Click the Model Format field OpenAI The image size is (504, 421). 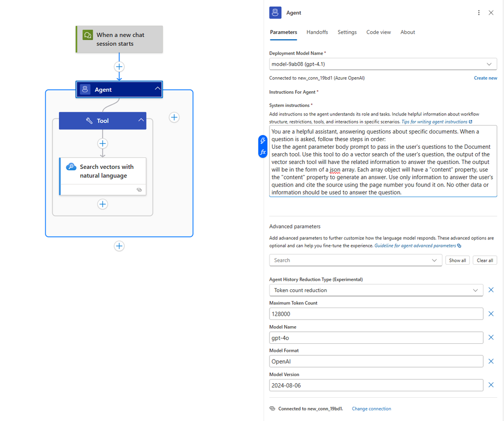pos(376,362)
